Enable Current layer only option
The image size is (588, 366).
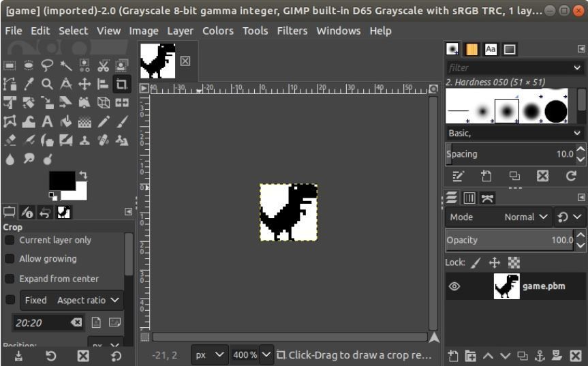10,240
